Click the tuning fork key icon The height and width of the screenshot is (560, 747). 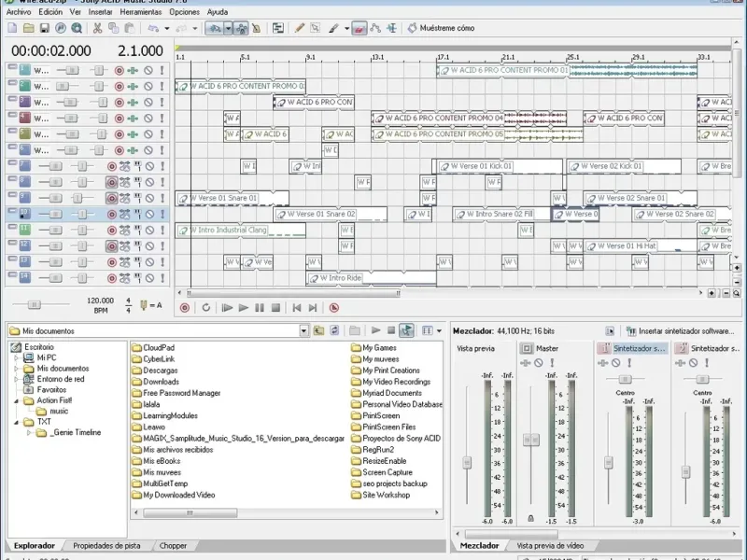[x=143, y=304]
